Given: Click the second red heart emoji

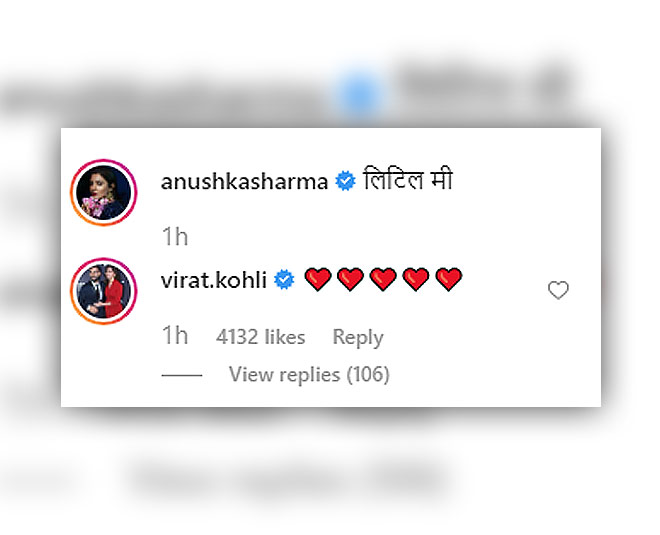Looking at the screenshot, I should click(351, 279).
